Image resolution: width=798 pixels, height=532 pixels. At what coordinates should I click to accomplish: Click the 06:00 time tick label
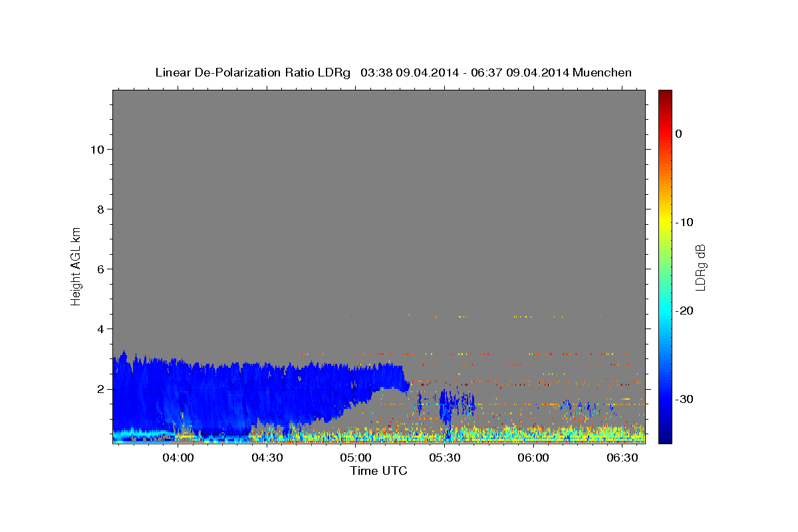533,458
